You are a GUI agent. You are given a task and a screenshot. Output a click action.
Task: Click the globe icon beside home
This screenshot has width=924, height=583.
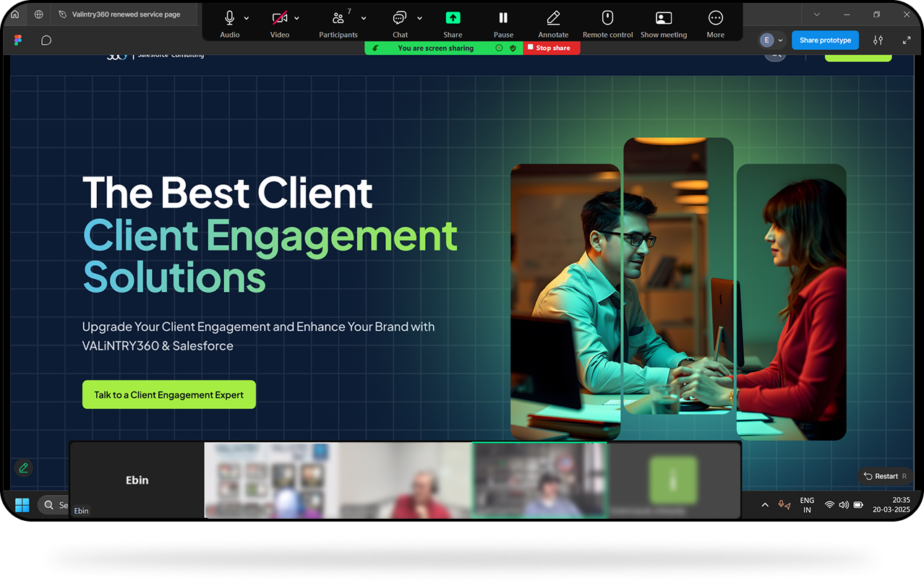38,14
